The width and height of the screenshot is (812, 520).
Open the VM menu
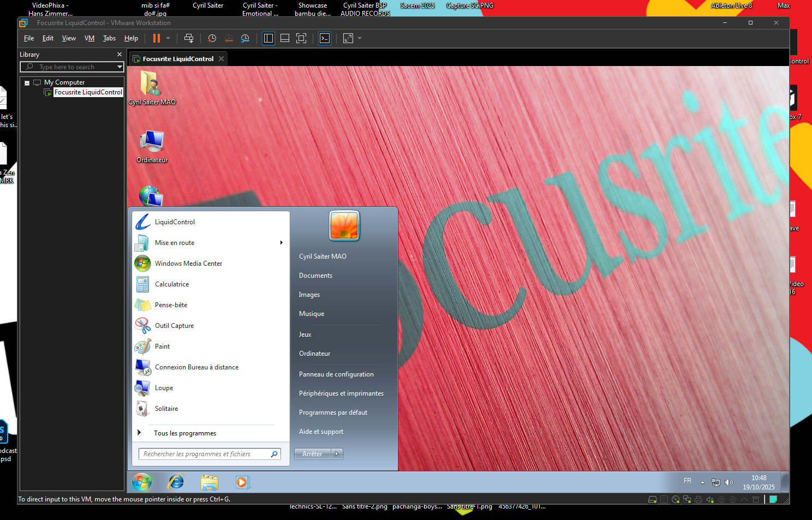(89, 38)
